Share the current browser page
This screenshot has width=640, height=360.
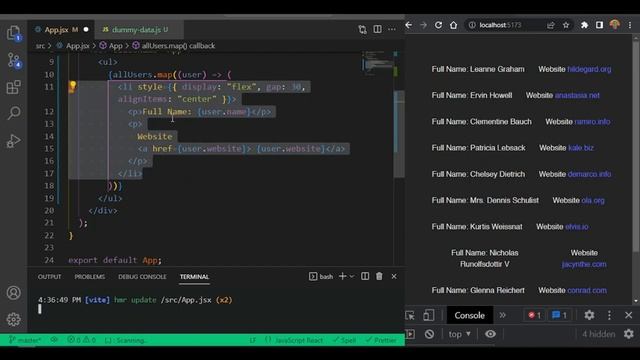(x=551, y=25)
